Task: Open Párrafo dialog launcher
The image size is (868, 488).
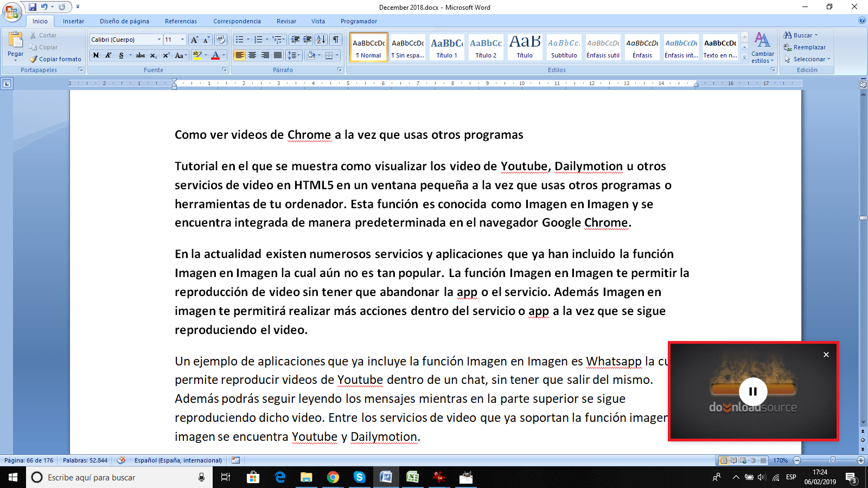Action: pos(340,70)
